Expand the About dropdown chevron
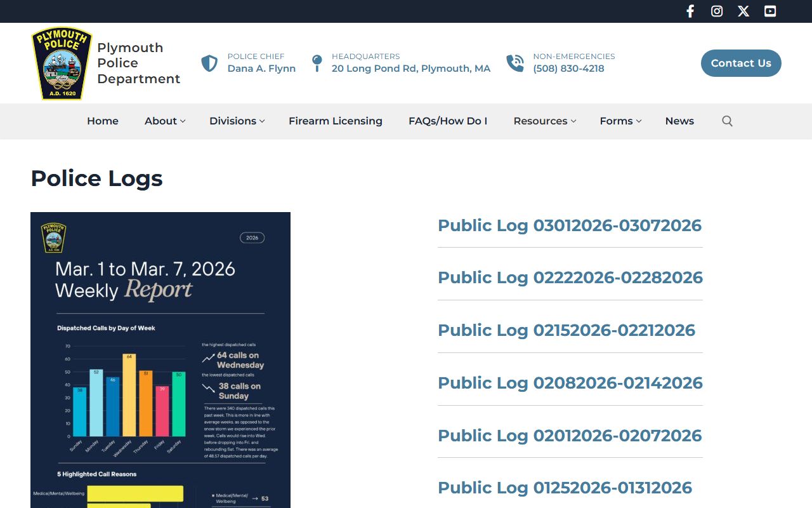 [x=183, y=121]
